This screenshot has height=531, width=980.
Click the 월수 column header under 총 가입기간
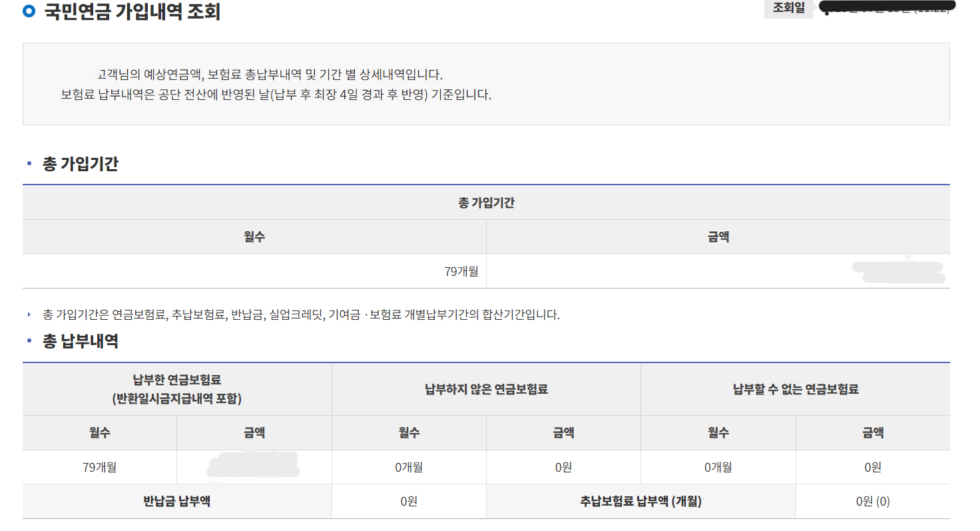pos(254,237)
